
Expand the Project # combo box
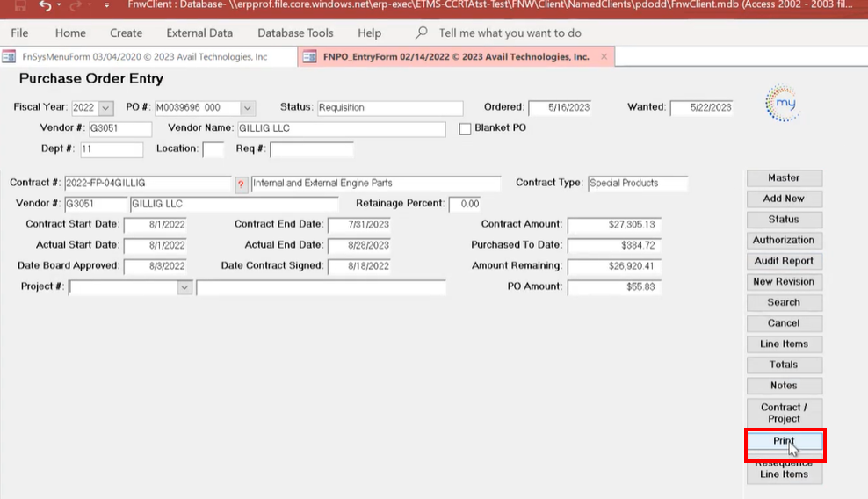184,287
